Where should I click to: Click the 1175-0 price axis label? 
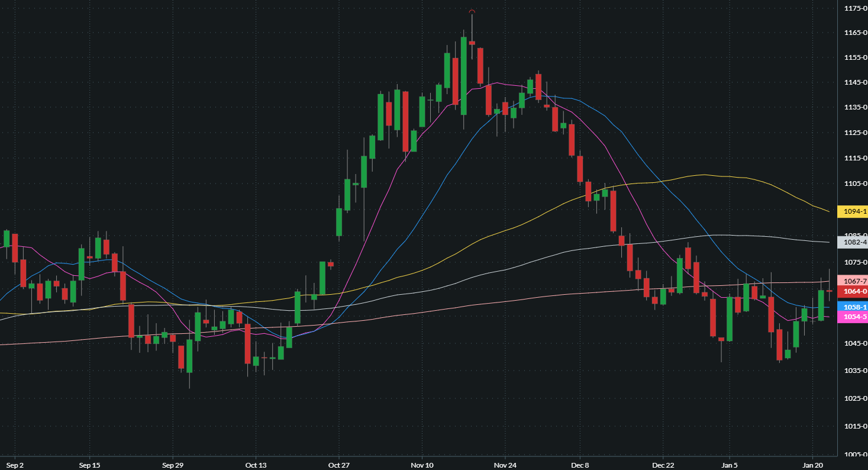tap(856, 8)
